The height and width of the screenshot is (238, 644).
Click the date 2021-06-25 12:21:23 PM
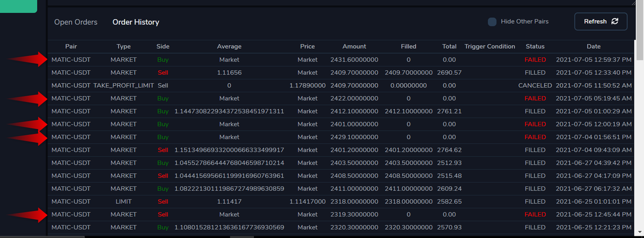(594, 227)
